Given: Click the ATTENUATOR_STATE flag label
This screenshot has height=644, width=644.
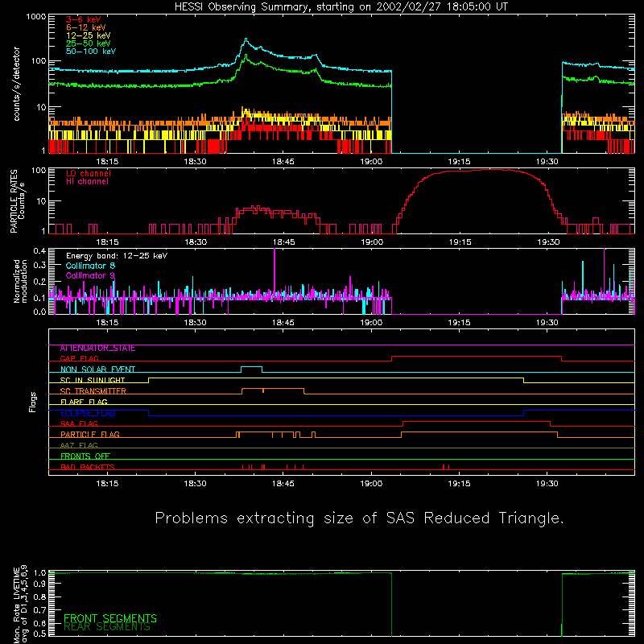Looking at the screenshot, I should [x=97, y=349].
